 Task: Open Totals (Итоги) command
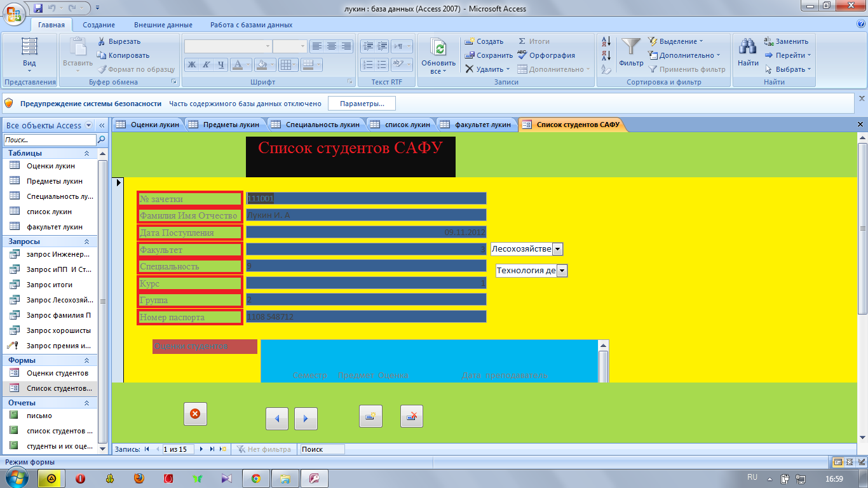(534, 41)
